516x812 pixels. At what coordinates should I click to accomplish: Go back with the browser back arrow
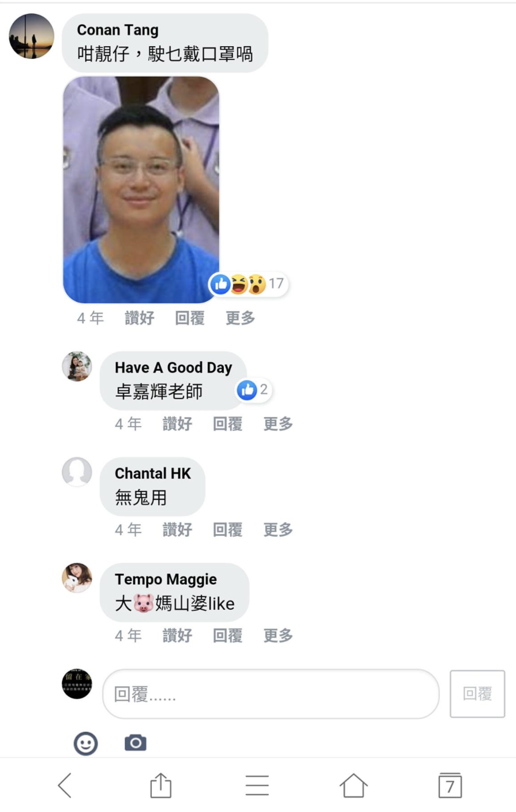65,785
